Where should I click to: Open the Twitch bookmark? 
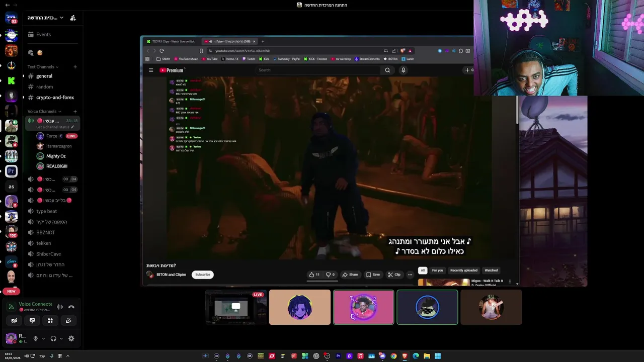pos(249,59)
